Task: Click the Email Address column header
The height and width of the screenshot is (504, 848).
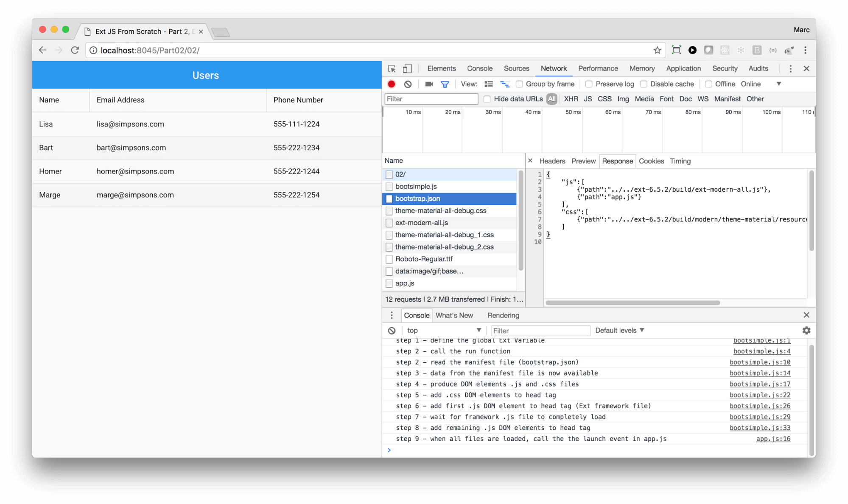Action: pyautogui.click(x=177, y=100)
